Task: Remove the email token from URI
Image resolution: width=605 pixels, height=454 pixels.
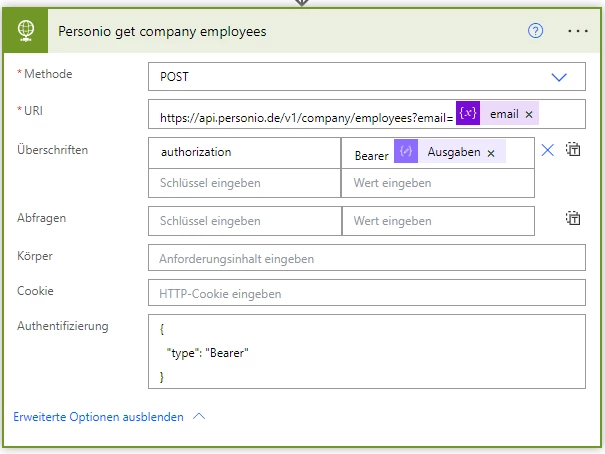Action: [529, 115]
